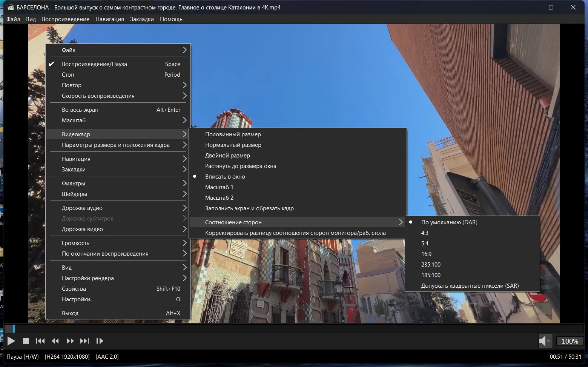
Task: Choose 4:3 aspect ratio
Action: (x=425, y=233)
